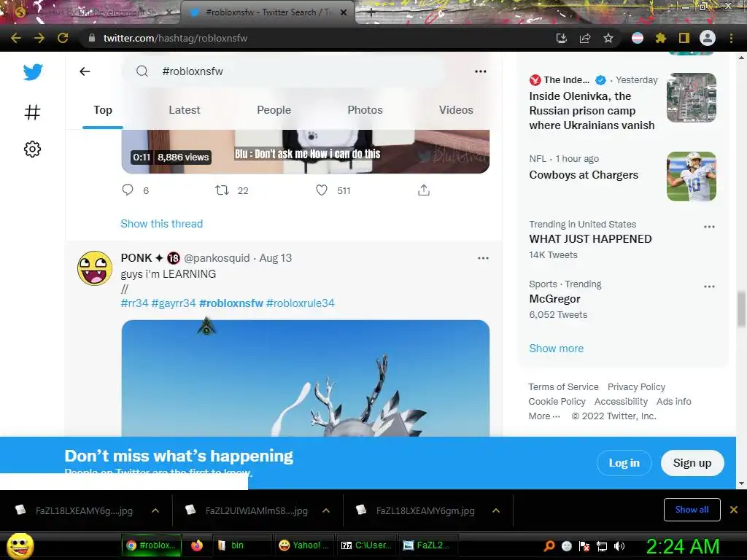Close the downloads bar
747x560 pixels.
coord(734,510)
